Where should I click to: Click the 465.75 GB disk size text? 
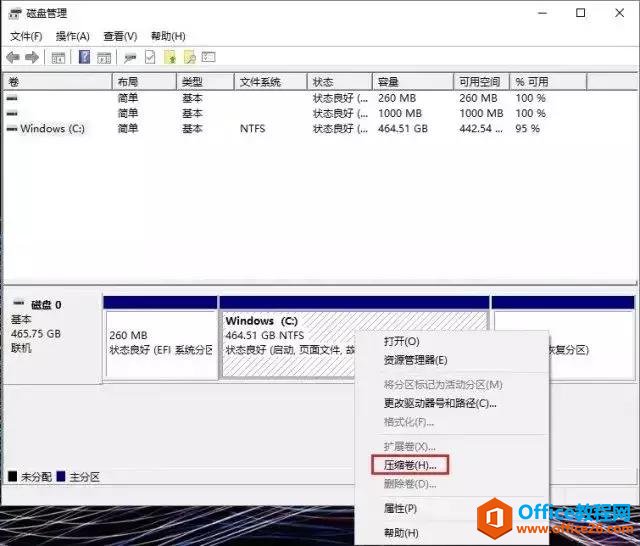(36, 334)
